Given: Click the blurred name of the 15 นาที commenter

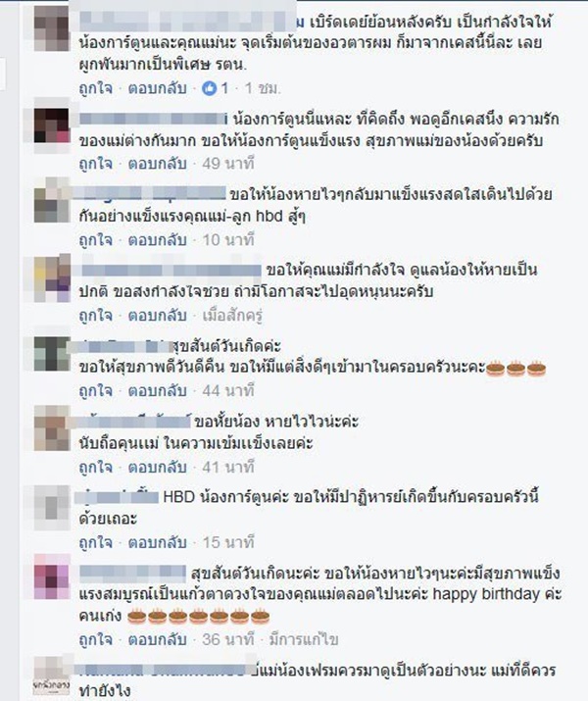Looking at the screenshot, I should (117, 497).
